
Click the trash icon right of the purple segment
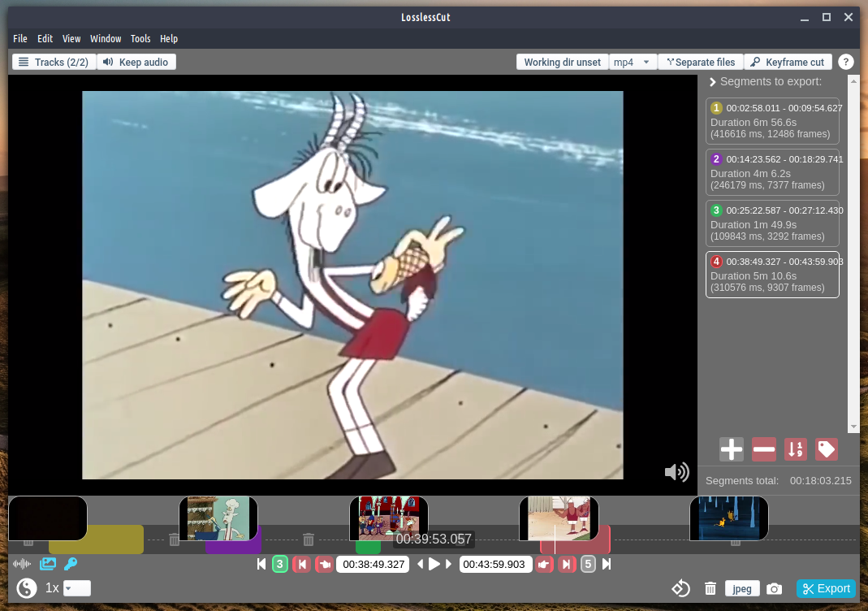[309, 539]
